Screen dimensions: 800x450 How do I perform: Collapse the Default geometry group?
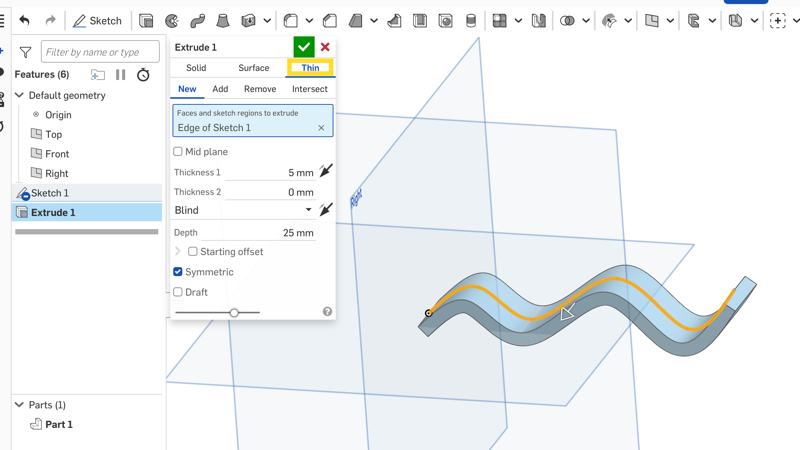coord(19,95)
